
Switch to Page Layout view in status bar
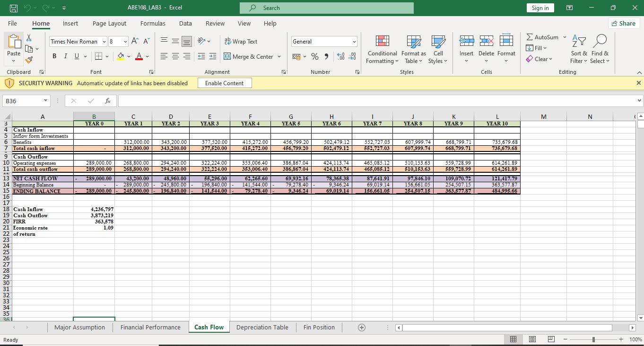532,339
